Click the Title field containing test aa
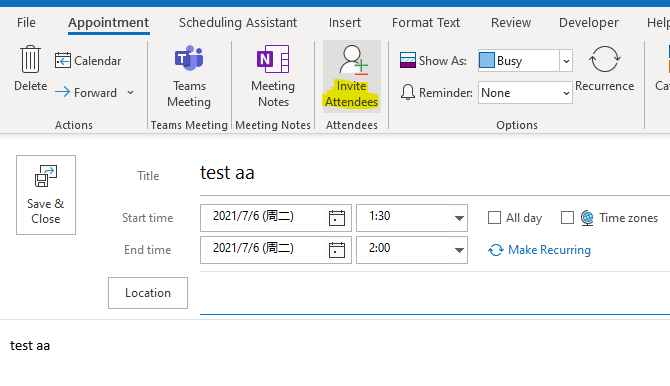The width and height of the screenshot is (670, 386). (435, 173)
